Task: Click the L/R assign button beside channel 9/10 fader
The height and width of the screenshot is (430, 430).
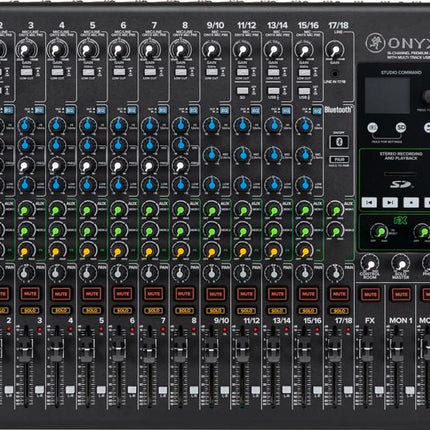Action: click(224, 390)
